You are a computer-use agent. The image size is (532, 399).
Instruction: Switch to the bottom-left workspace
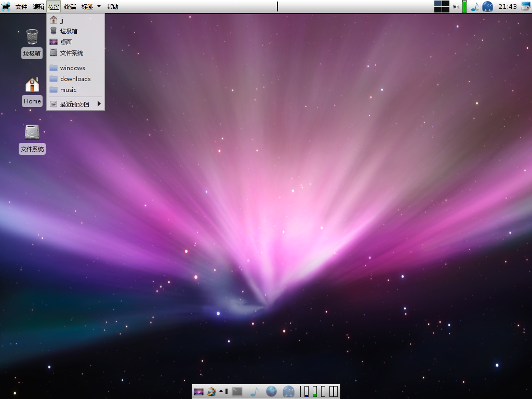438,9
